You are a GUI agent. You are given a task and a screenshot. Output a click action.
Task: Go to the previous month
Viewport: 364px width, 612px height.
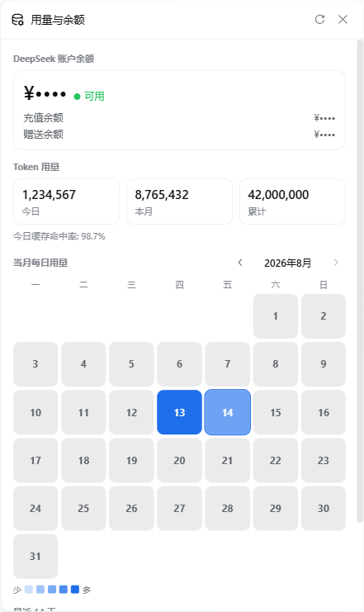click(x=240, y=263)
